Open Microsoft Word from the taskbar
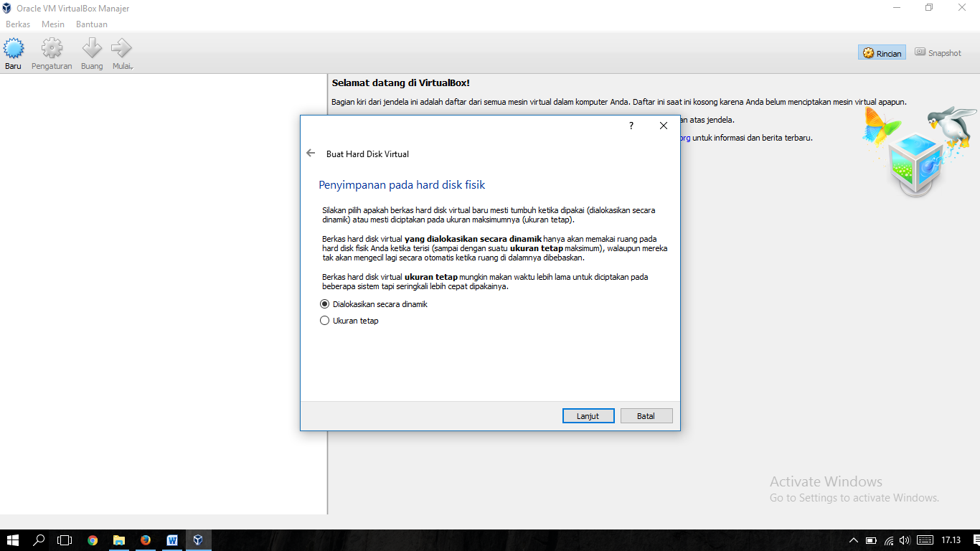Screen dimensions: 980x551 coord(172,540)
